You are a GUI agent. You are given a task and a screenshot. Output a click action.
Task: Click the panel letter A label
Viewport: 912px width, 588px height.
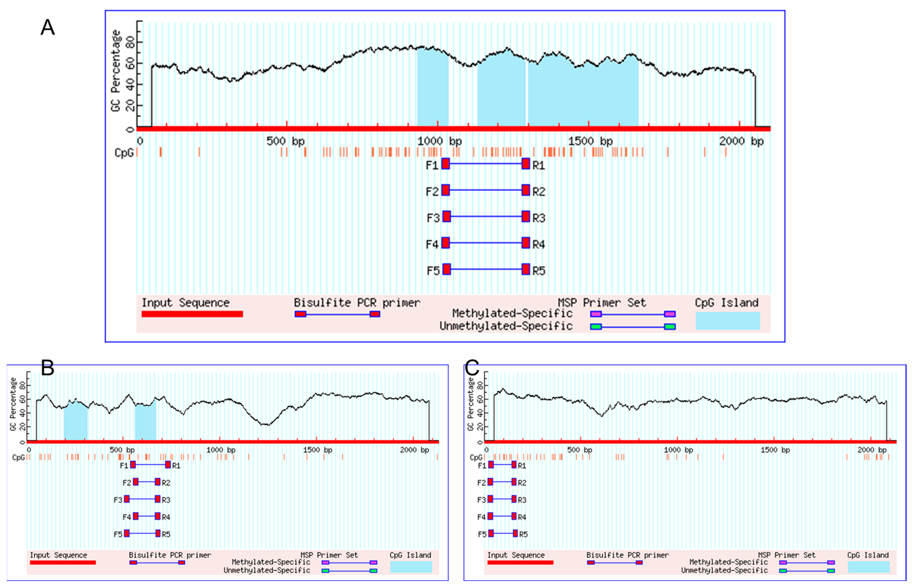(48, 28)
